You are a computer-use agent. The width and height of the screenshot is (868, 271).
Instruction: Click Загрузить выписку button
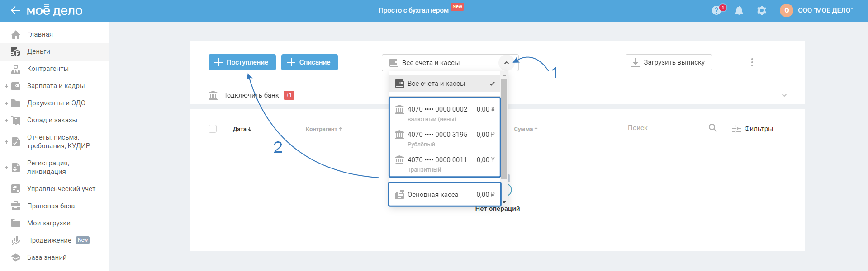pyautogui.click(x=669, y=62)
